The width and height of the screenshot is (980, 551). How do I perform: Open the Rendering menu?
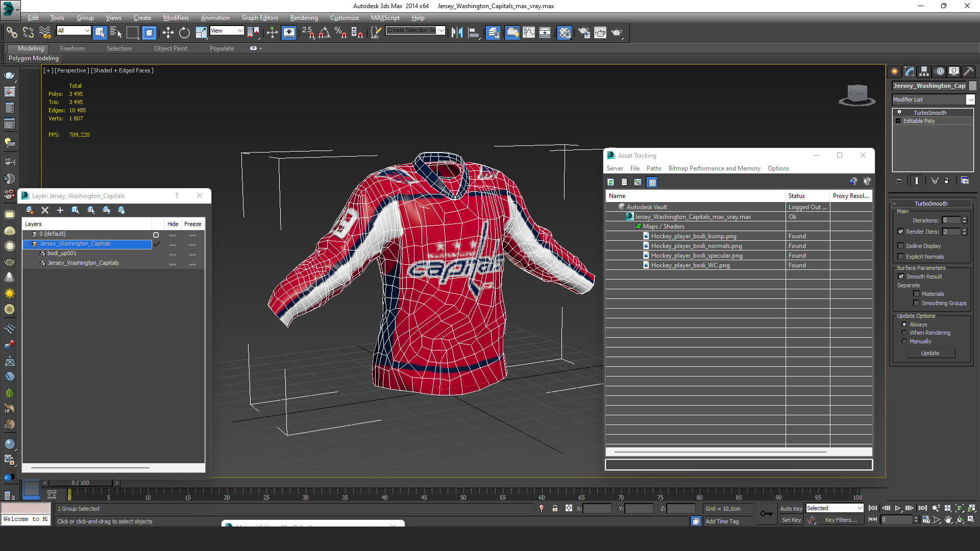[x=304, y=18]
